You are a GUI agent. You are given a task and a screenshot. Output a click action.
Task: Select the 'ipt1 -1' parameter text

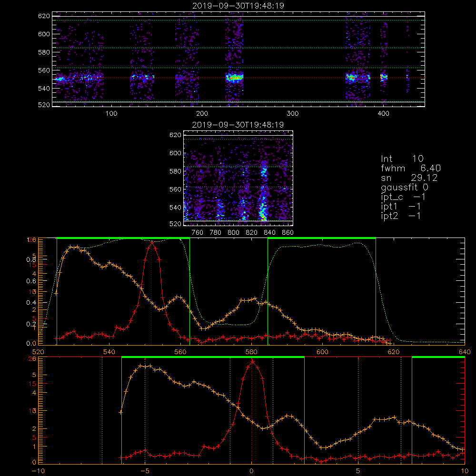tap(401, 207)
